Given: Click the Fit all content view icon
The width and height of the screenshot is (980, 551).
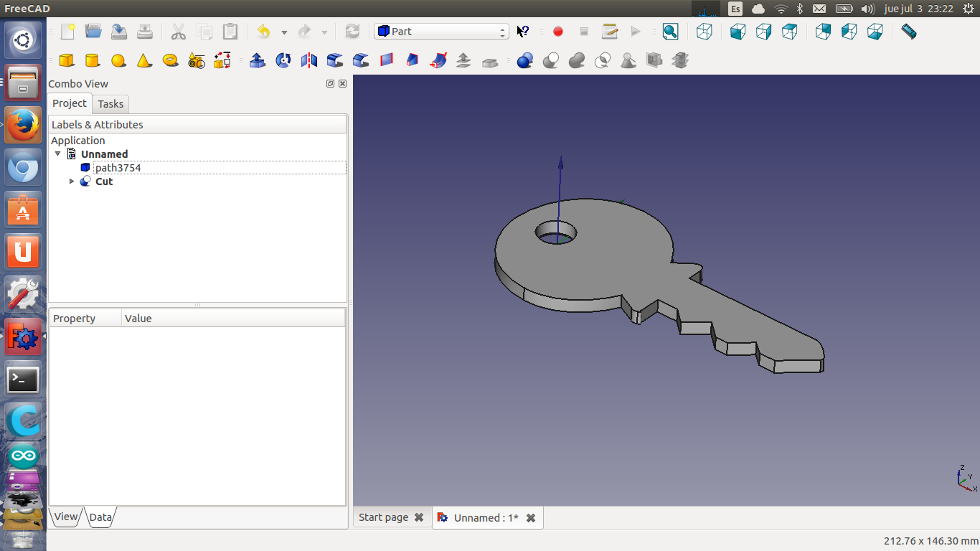Looking at the screenshot, I should pyautogui.click(x=670, y=32).
